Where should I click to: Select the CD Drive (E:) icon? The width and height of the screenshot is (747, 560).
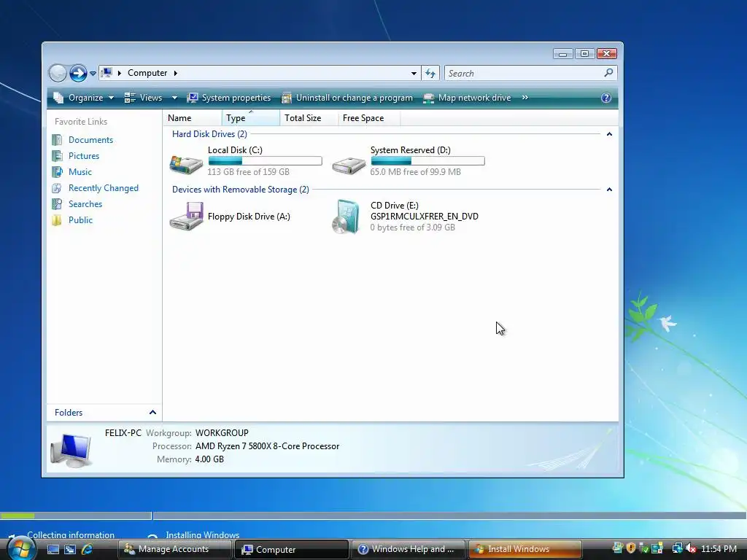coord(347,217)
